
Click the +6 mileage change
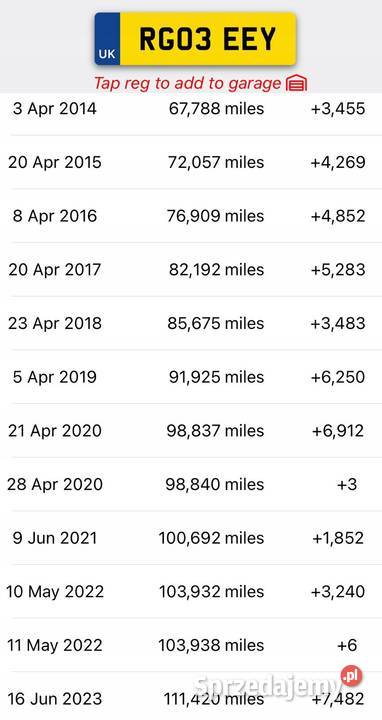click(x=347, y=645)
